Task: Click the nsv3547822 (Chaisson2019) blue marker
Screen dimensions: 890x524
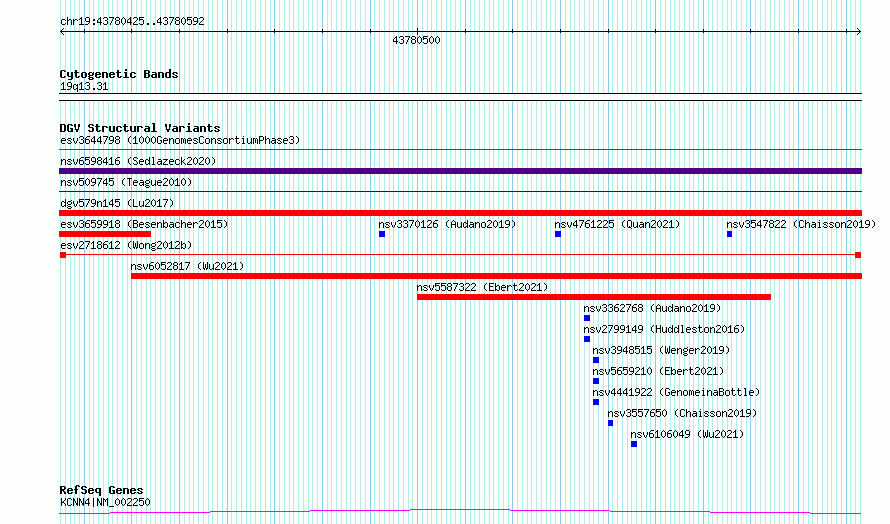Action: coord(729,234)
